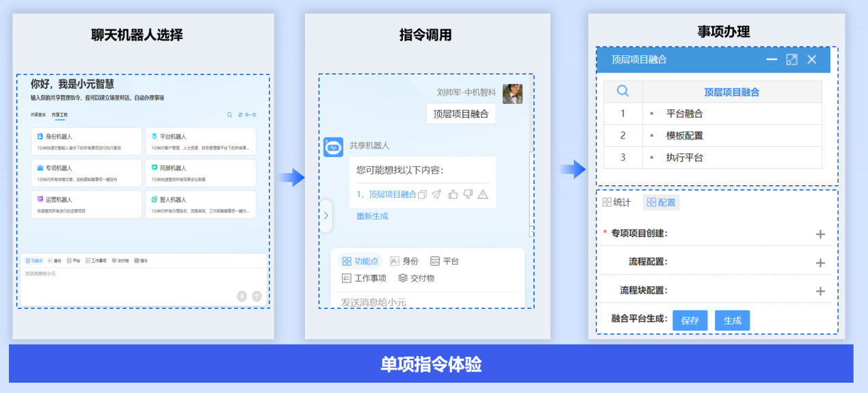The image size is (868, 393).
Task: Copy the reply using the copy icon
Action: [x=423, y=195]
